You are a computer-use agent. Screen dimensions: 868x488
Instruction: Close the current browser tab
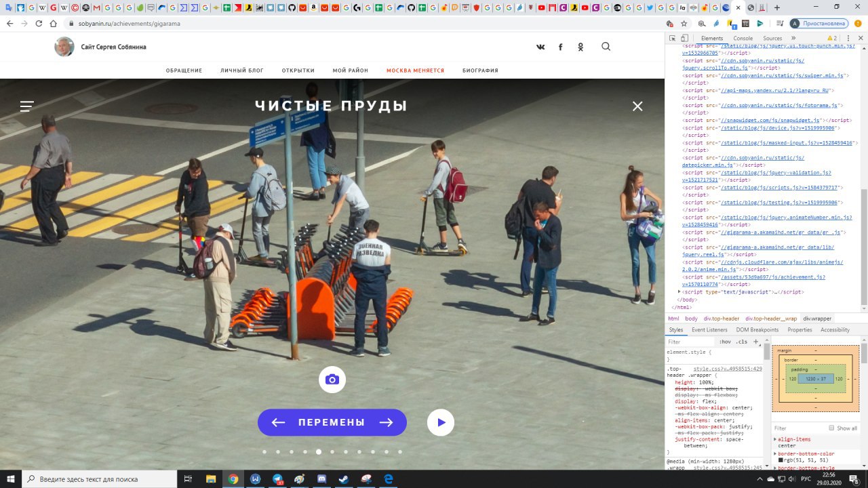pos(738,7)
